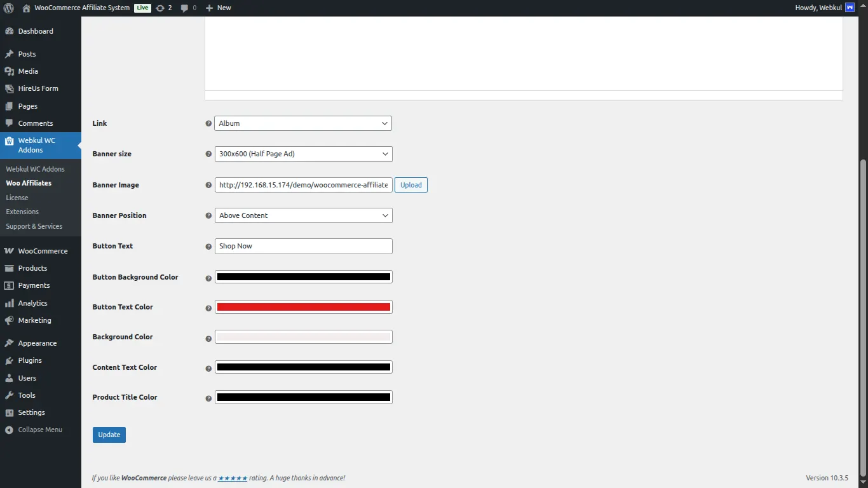Open the Appearance brush icon
The width and height of the screenshot is (868, 488).
click(10, 342)
